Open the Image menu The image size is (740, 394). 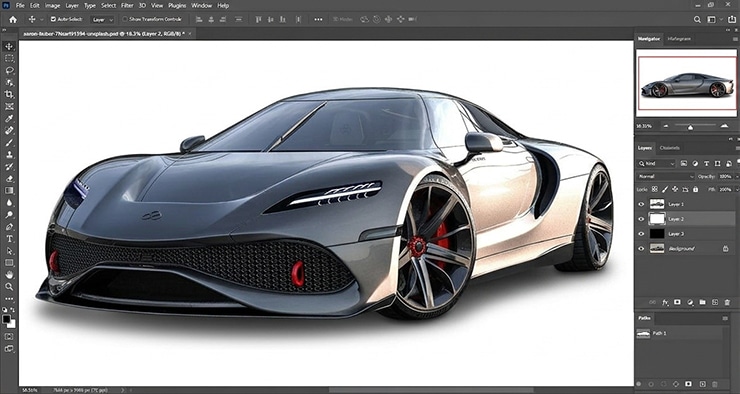52,6
